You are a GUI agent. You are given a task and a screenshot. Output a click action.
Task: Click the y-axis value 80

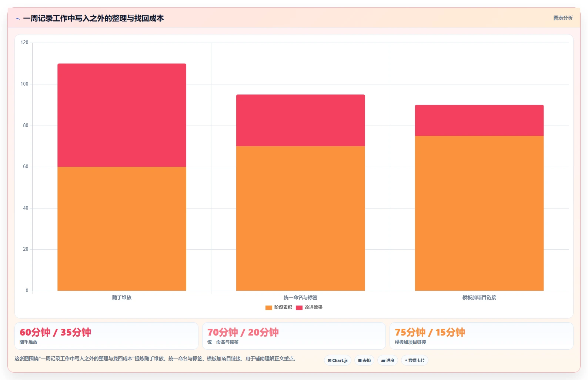pos(26,126)
